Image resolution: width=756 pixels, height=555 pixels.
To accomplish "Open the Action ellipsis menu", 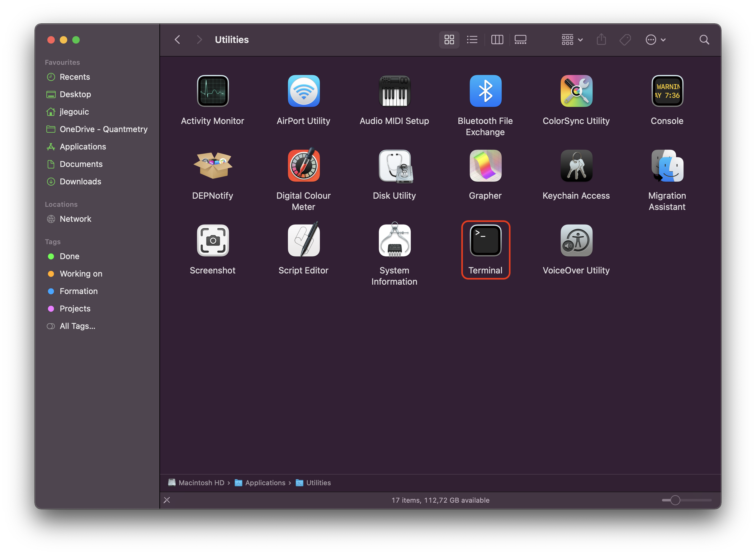I will 655,40.
